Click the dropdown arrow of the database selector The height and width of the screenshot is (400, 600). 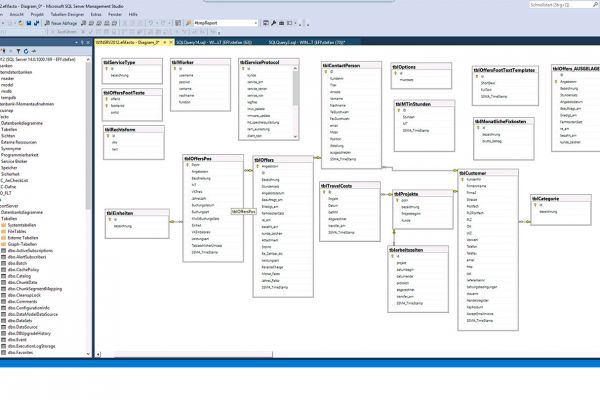(x=256, y=23)
